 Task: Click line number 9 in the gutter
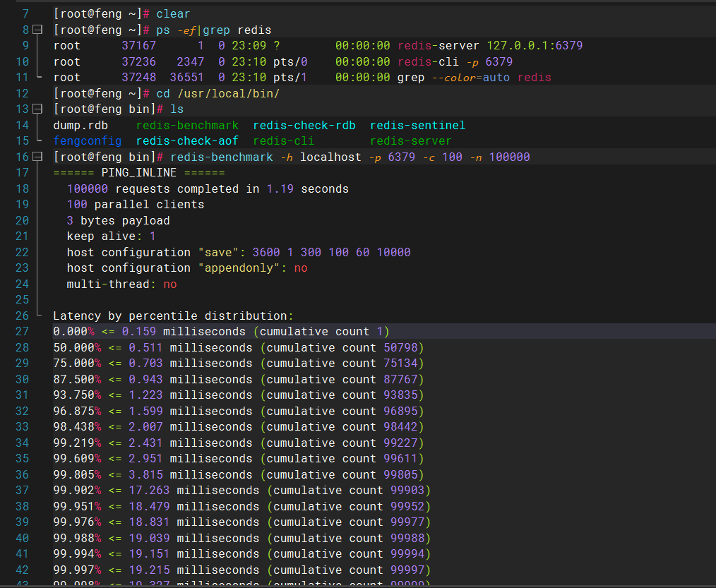point(25,46)
